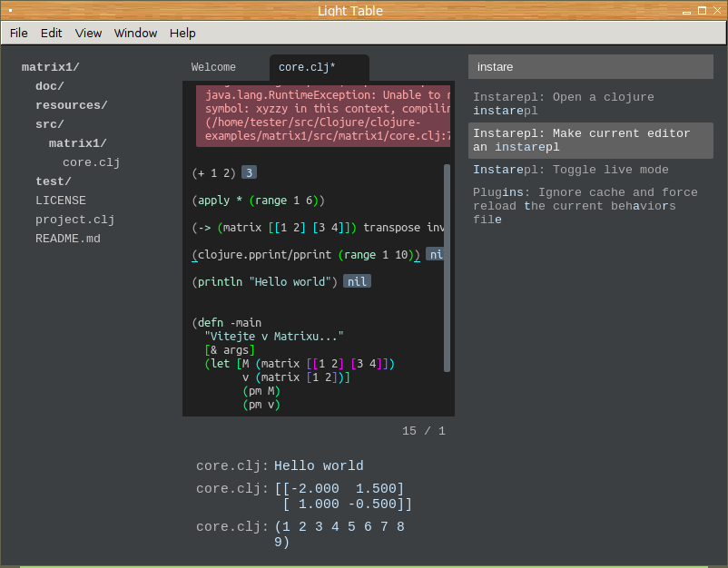Switch to the Welcome tab
Viewport: 728px width, 568px height.
(x=213, y=67)
